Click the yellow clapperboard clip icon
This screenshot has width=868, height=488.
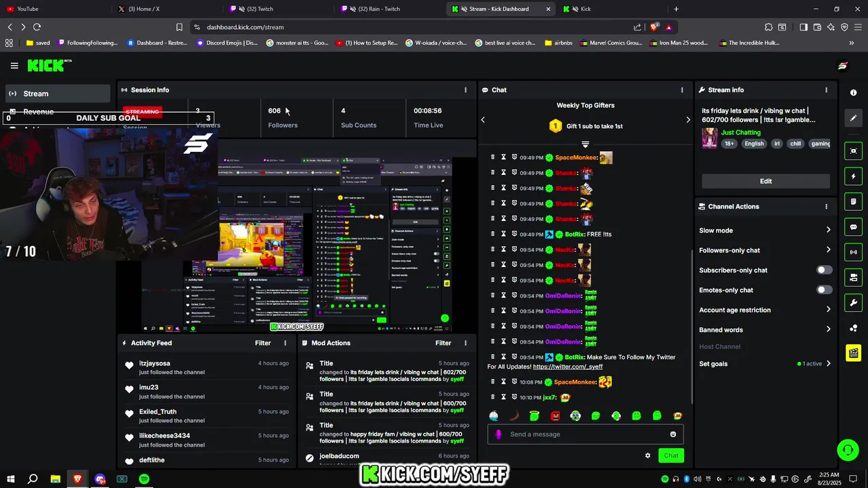853,352
